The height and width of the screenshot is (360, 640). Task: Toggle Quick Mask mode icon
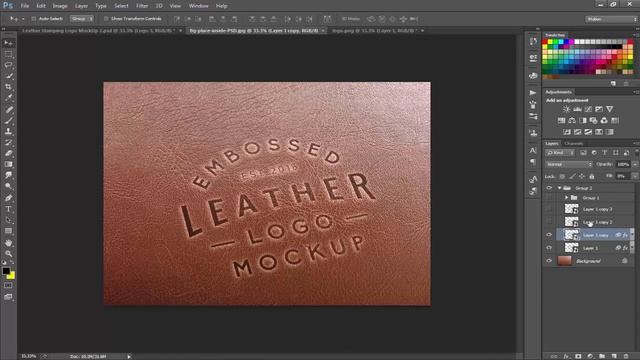click(x=8, y=286)
